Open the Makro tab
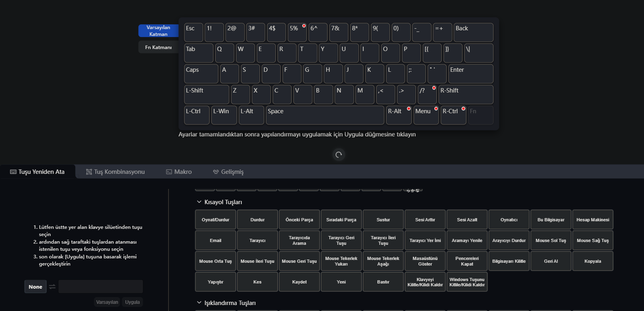Viewport: 644px width, 311px height. [x=179, y=172]
